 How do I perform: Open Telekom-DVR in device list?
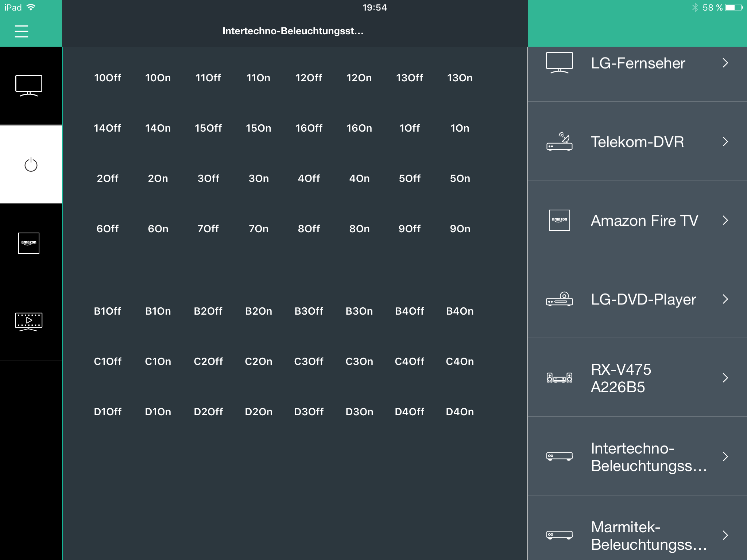637,141
